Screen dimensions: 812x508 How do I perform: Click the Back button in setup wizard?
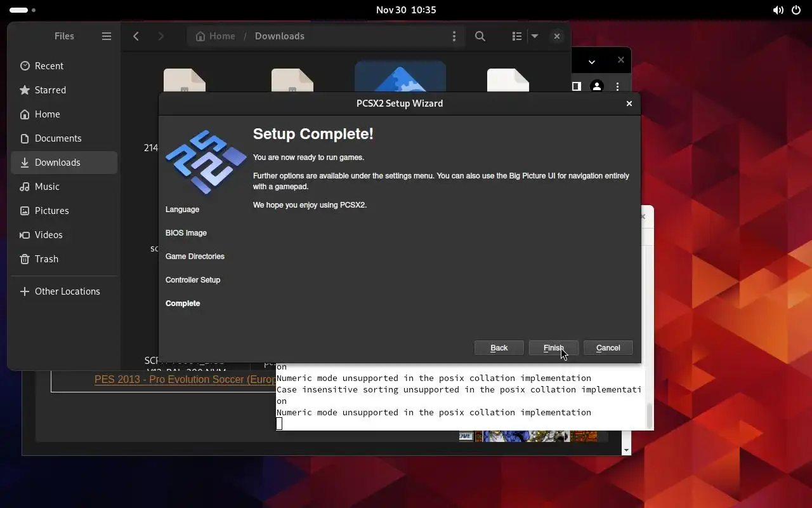(x=499, y=347)
